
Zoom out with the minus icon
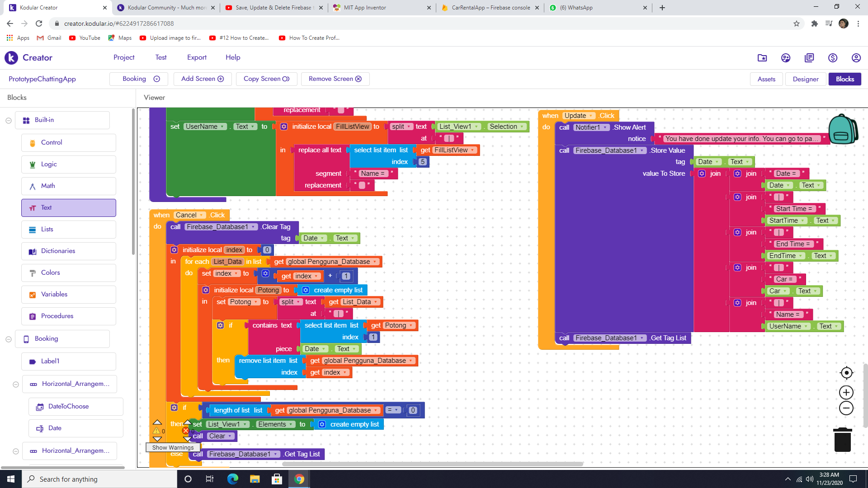(x=846, y=408)
